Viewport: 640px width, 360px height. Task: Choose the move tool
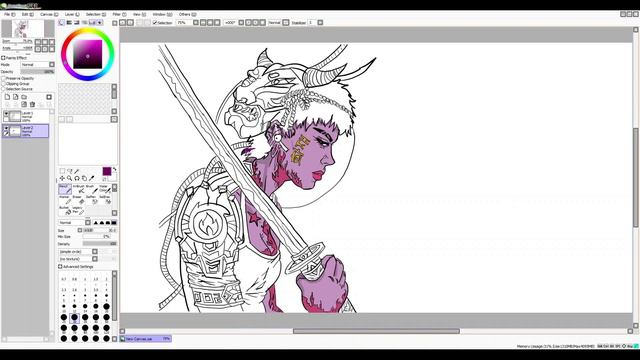click(x=62, y=178)
